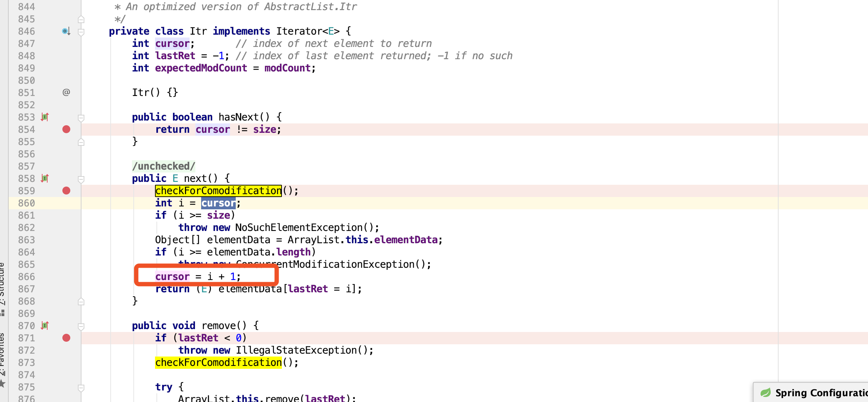
Task: Click the Structure tool window icon
Action: tap(3, 313)
